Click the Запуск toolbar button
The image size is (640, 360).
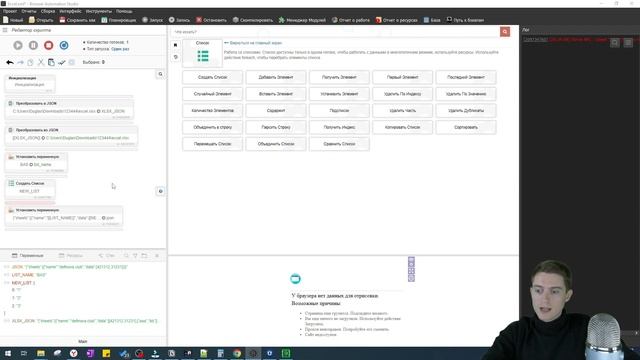pos(152,20)
